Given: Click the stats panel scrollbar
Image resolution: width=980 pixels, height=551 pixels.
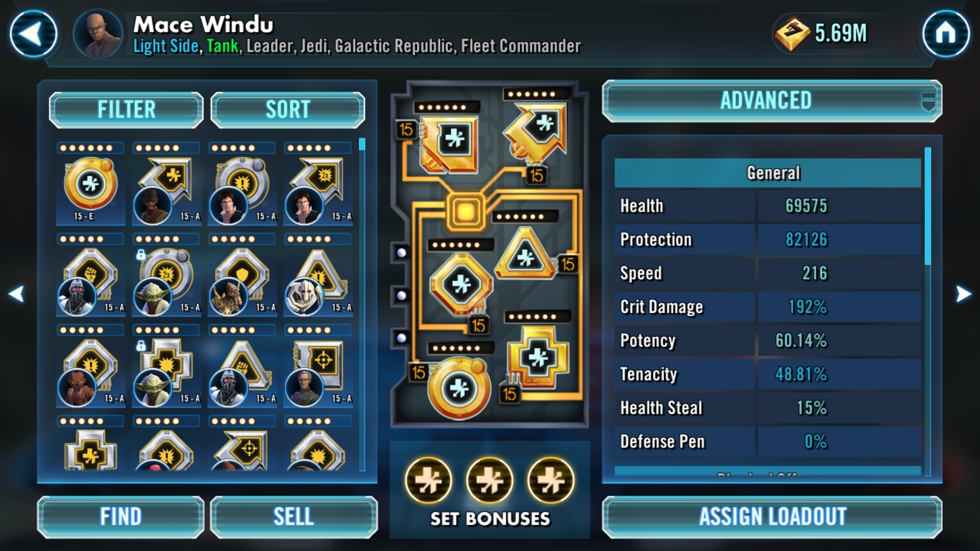Looking at the screenshot, I should 928,206.
